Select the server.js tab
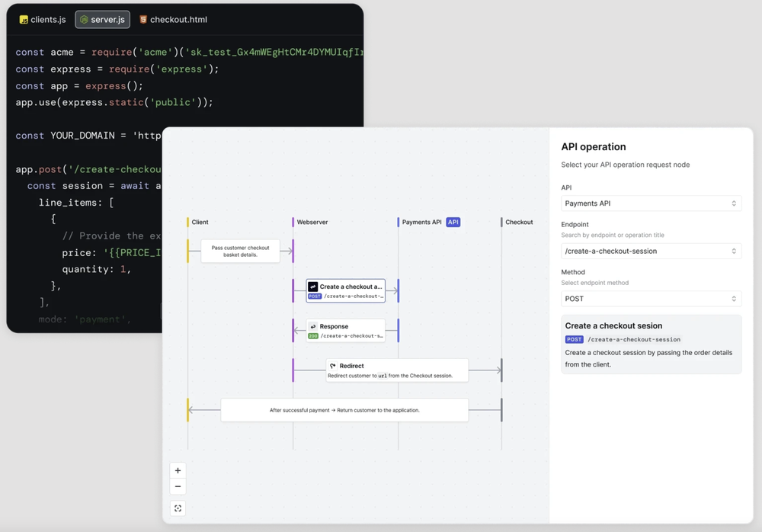The height and width of the screenshot is (532, 762). [103, 20]
